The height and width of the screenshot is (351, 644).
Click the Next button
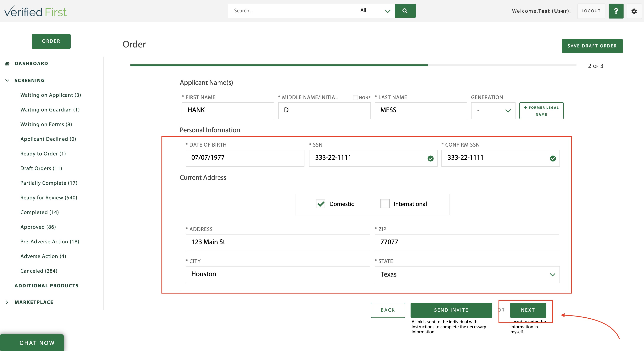pos(528,310)
